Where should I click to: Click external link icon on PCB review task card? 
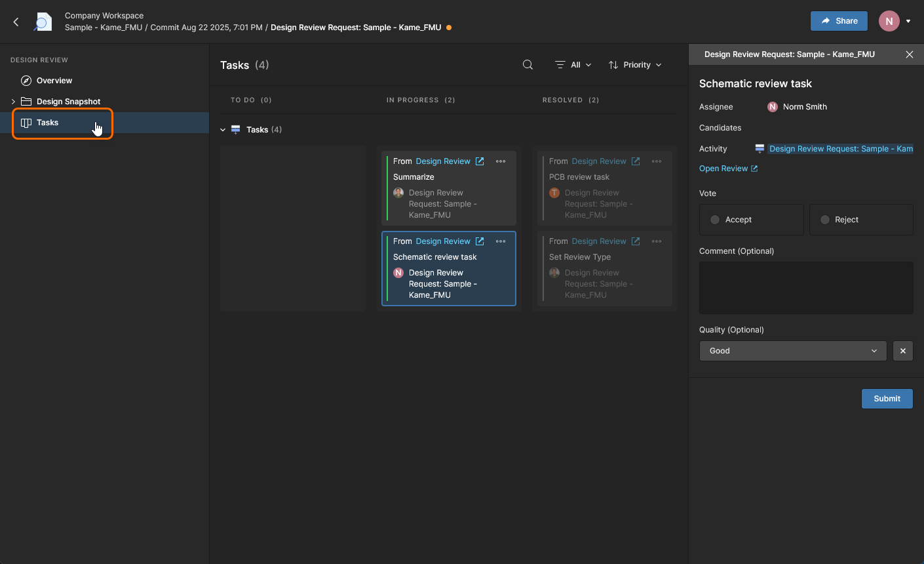[636, 161]
